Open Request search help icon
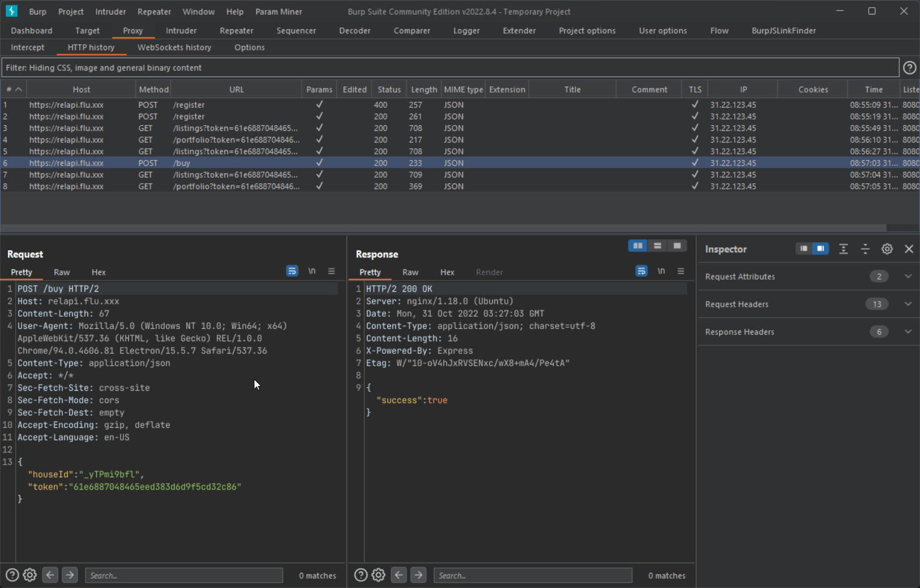The image size is (920, 588). [x=12, y=575]
